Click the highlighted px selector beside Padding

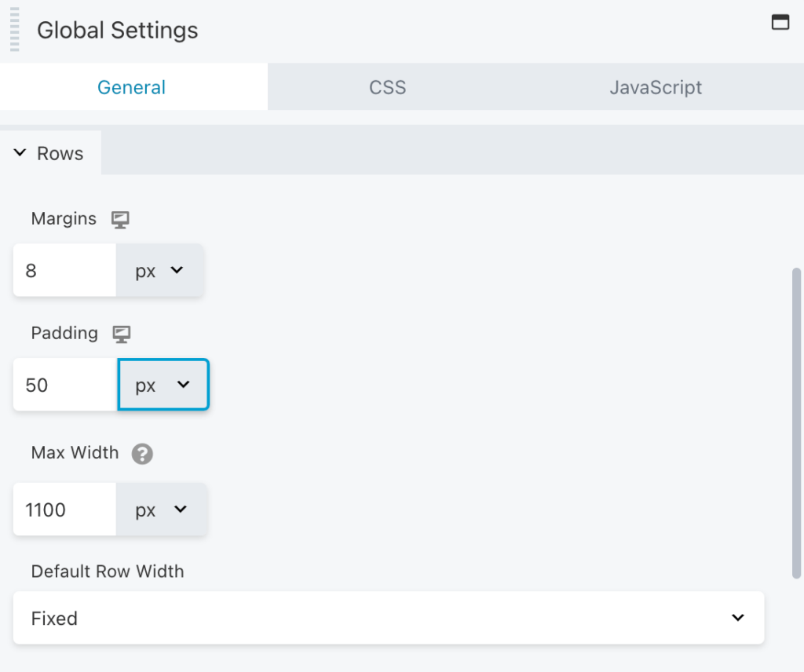point(163,385)
